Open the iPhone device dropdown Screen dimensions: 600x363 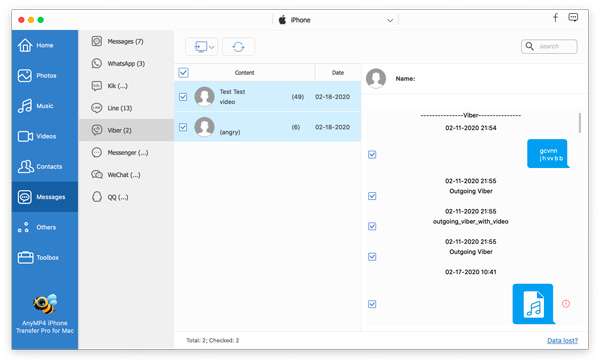[335, 20]
